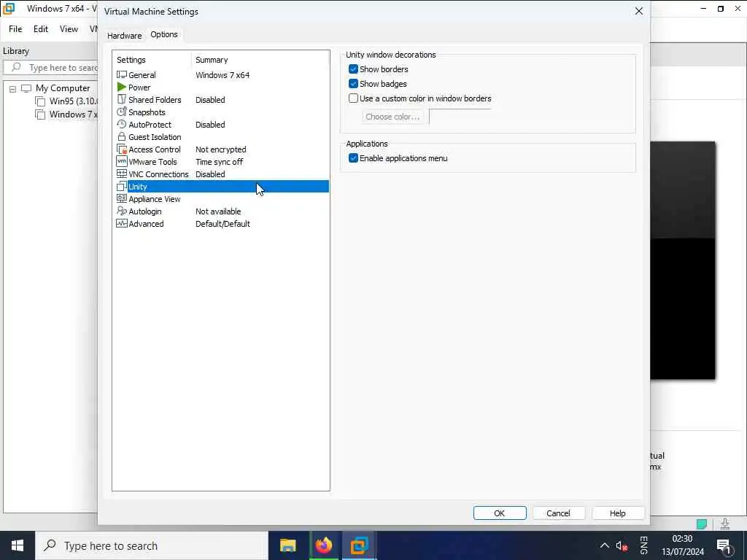Screen dimensions: 747x560
Task: Open the View menu in VMware
Action: coord(69,29)
